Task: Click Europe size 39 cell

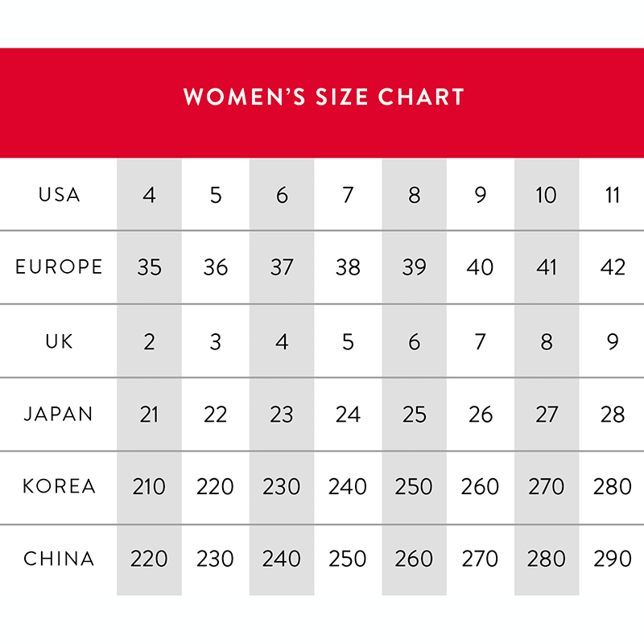Action: click(x=414, y=267)
